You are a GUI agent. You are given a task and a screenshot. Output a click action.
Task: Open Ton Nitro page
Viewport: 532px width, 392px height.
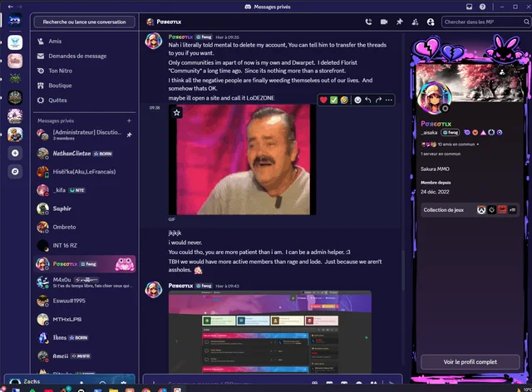click(84, 71)
